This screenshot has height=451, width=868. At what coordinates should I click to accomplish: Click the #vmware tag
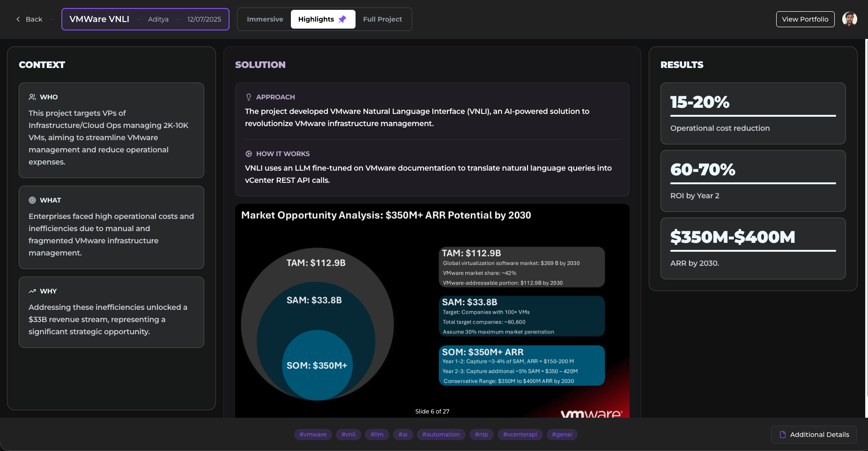point(313,435)
